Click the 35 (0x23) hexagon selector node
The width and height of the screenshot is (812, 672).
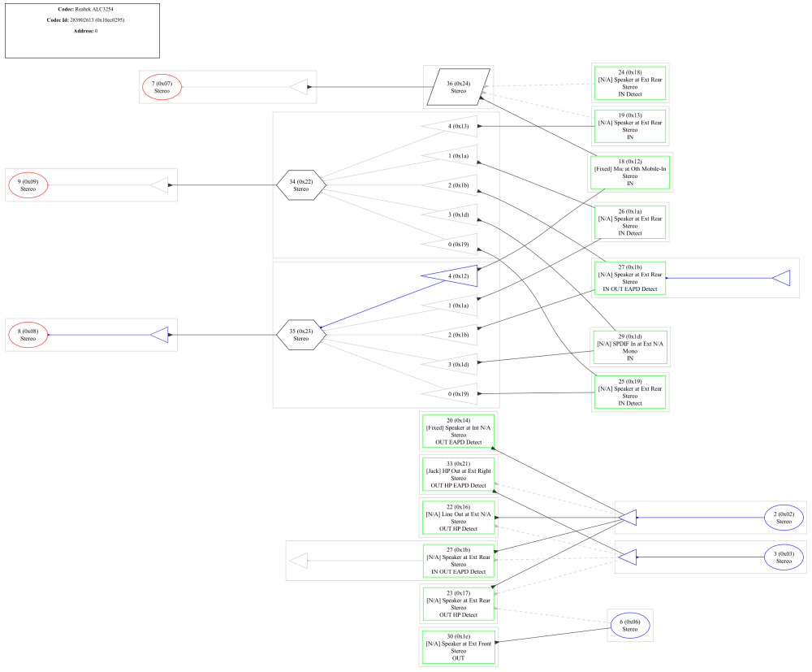point(300,334)
